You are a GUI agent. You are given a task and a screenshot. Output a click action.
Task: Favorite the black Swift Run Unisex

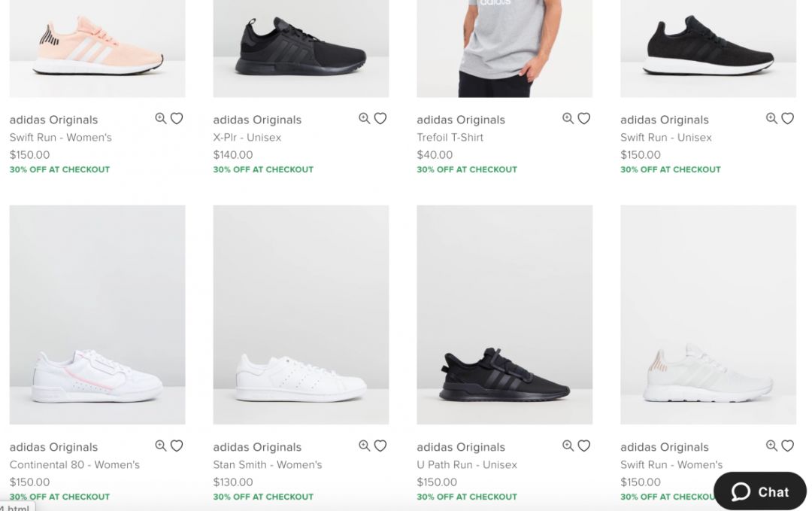pyautogui.click(x=787, y=118)
